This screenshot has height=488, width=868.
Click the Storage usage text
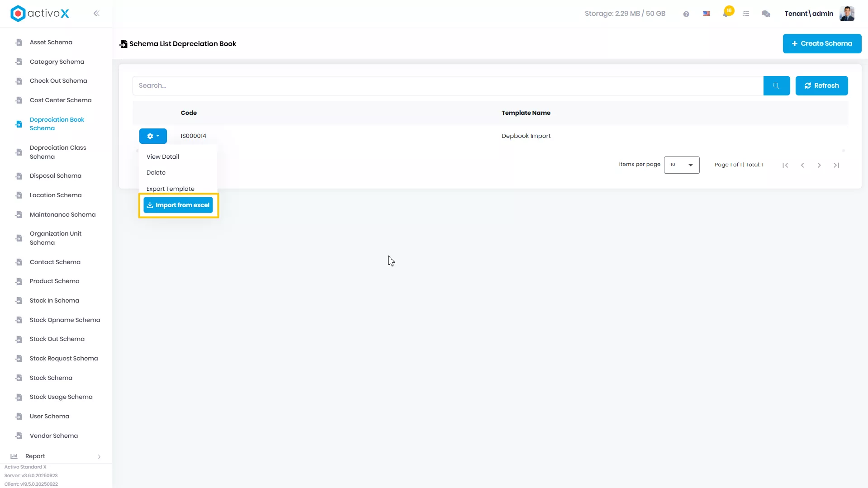(625, 14)
